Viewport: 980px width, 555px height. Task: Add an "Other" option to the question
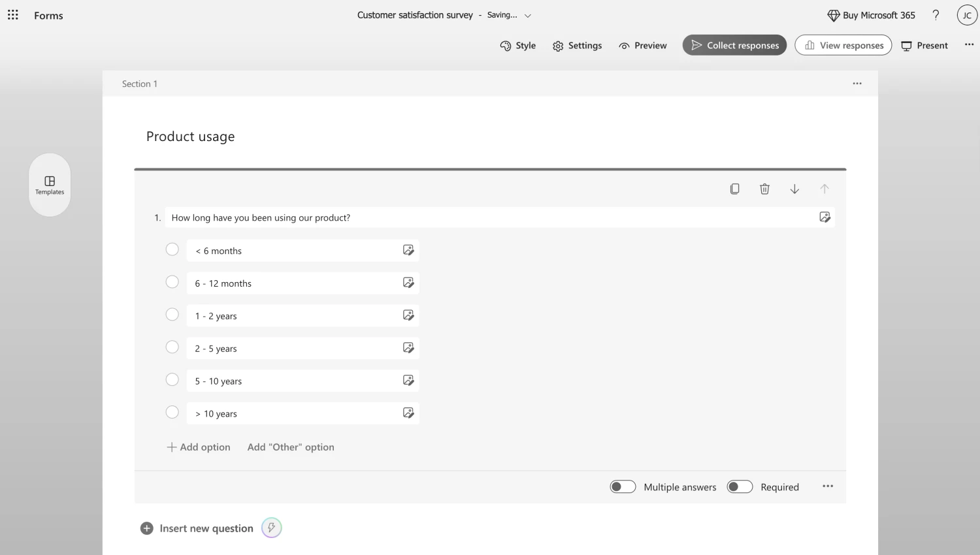(x=290, y=447)
